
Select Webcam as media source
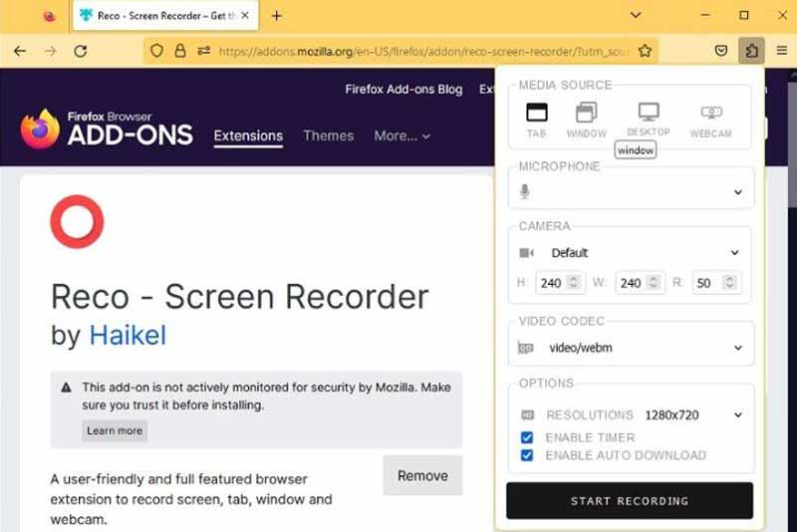pos(710,121)
